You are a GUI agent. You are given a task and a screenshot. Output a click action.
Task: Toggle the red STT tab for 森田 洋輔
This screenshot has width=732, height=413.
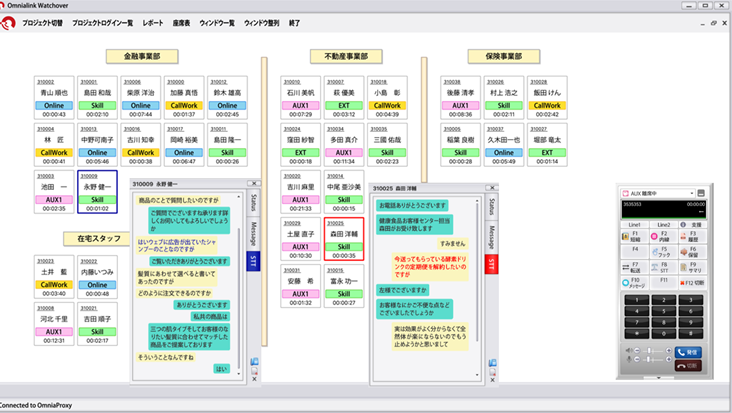pos(492,265)
